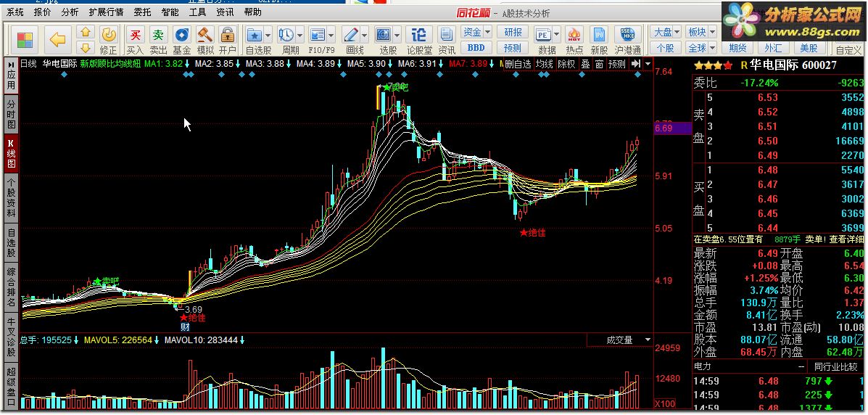Expand the 周期 dropdown arrow
868x415 pixels.
299,35
